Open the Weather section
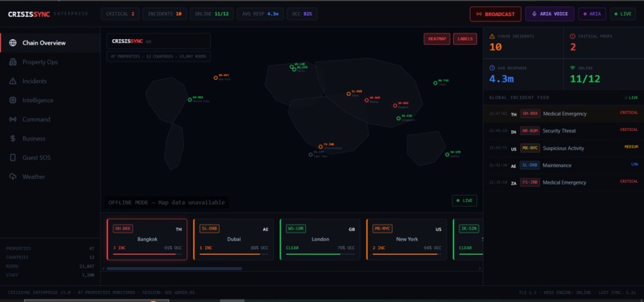Viewport: 644px width, 302px height. 50,177
